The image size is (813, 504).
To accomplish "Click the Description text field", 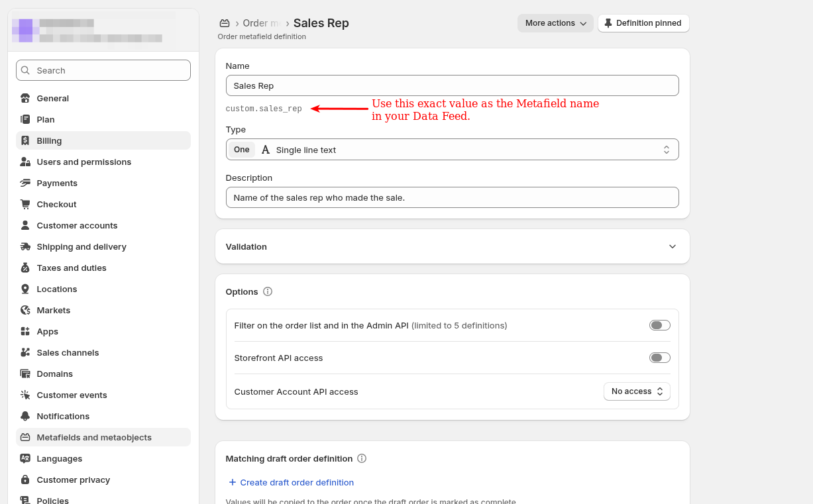I will [452, 197].
